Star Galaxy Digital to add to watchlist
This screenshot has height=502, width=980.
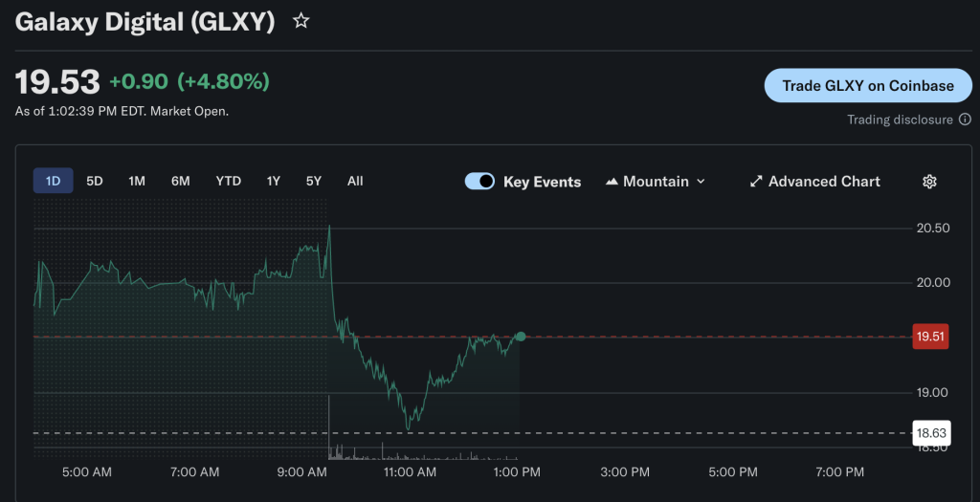click(x=301, y=21)
